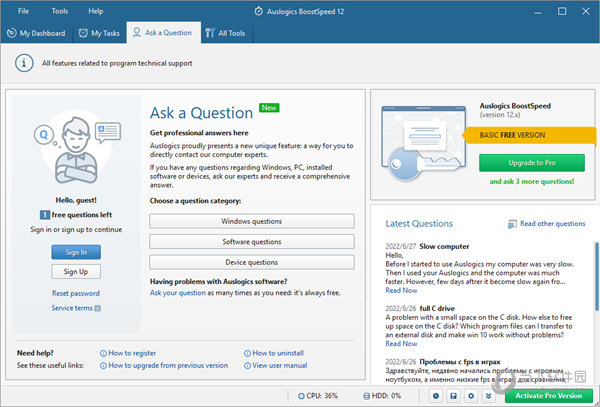Click the Latest Questions scrollbar
Screen dimensions: 600x407
[x=597, y=275]
